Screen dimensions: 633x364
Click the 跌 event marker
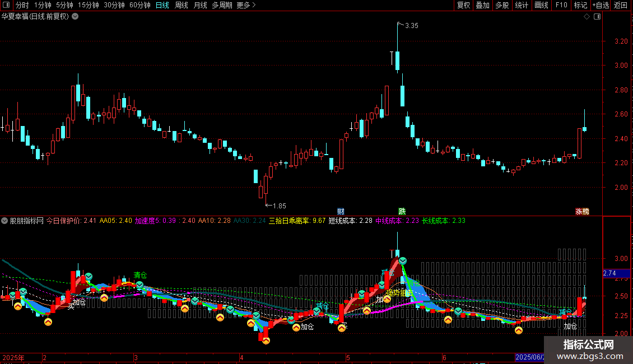point(402,212)
